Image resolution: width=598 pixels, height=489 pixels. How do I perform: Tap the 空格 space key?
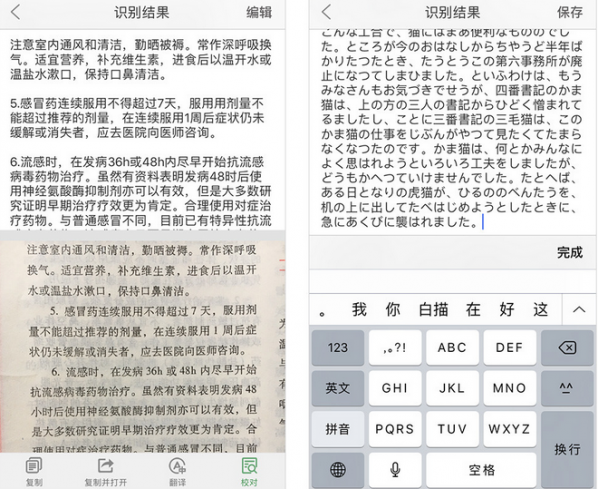pos(481,470)
